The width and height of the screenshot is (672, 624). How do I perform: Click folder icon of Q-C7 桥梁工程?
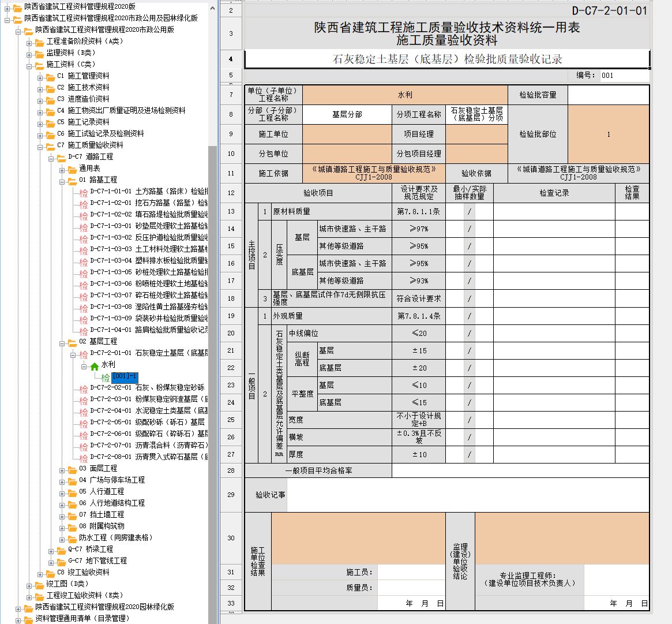click(61, 550)
